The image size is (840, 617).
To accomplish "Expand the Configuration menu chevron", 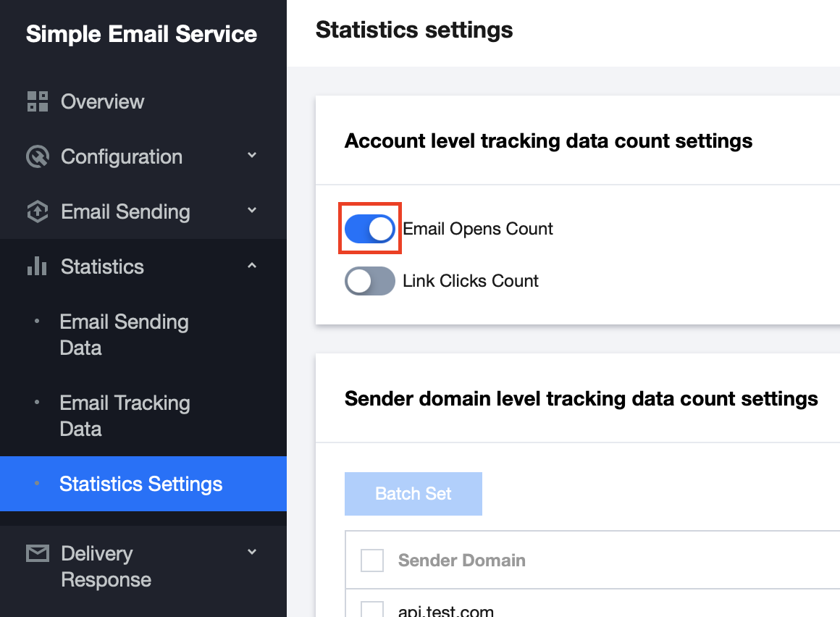I will (252, 156).
